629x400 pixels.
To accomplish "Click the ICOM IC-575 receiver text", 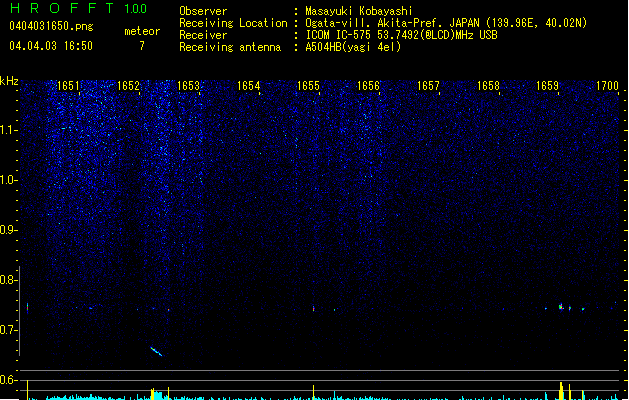I will [x=401, y=35].
